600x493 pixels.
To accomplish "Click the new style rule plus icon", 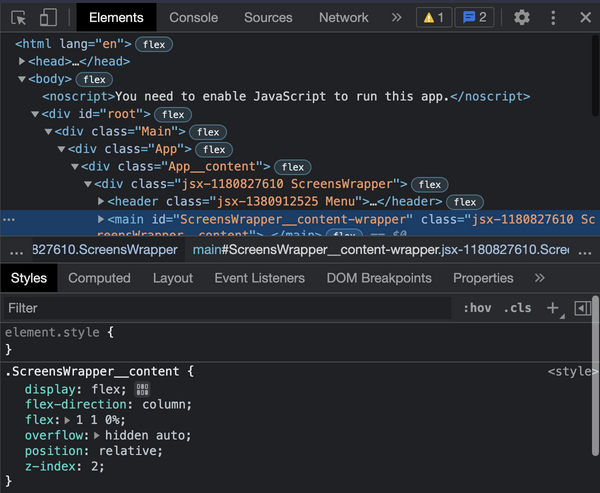I will pos(552,308).
